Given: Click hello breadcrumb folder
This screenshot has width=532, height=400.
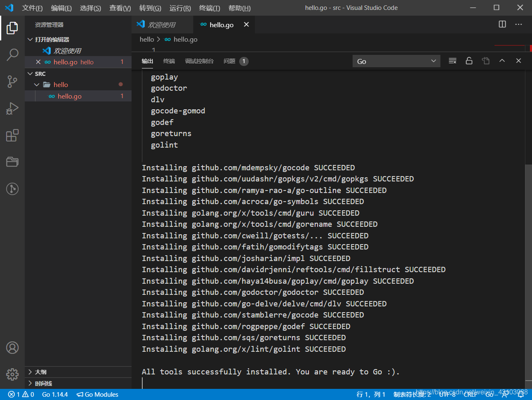Looking at the screenshot, I should pos(147,39).
